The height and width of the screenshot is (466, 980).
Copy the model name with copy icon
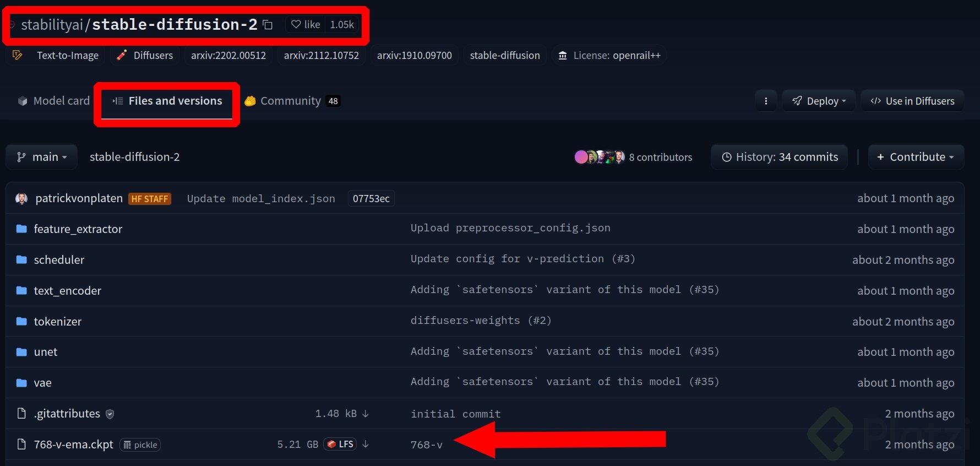(268, 25)
